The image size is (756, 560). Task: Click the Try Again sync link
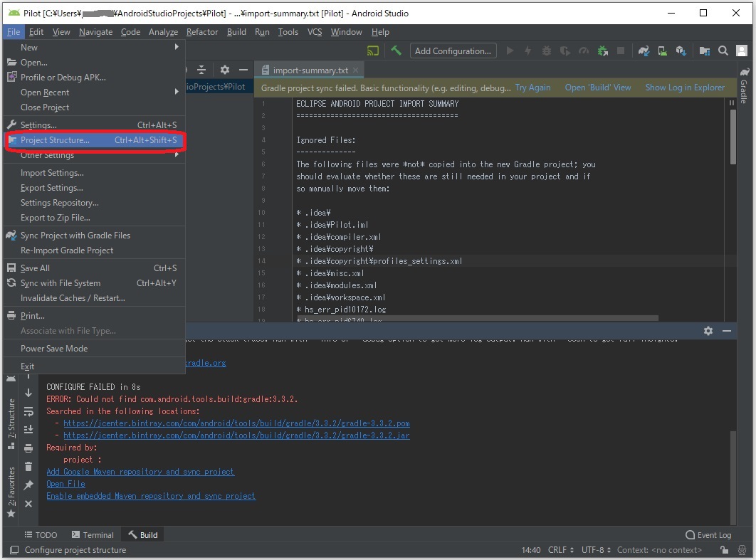point(532,88)
